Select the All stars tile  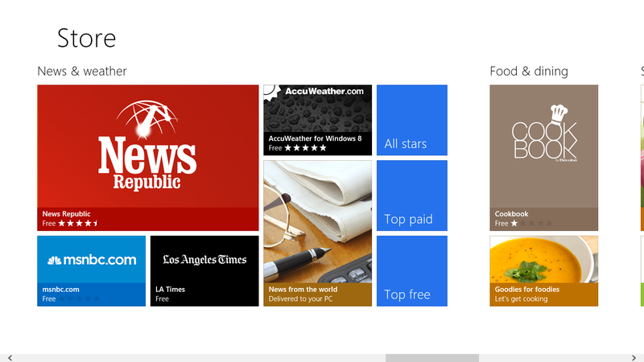pyautogui.click(x=412, y=120)
